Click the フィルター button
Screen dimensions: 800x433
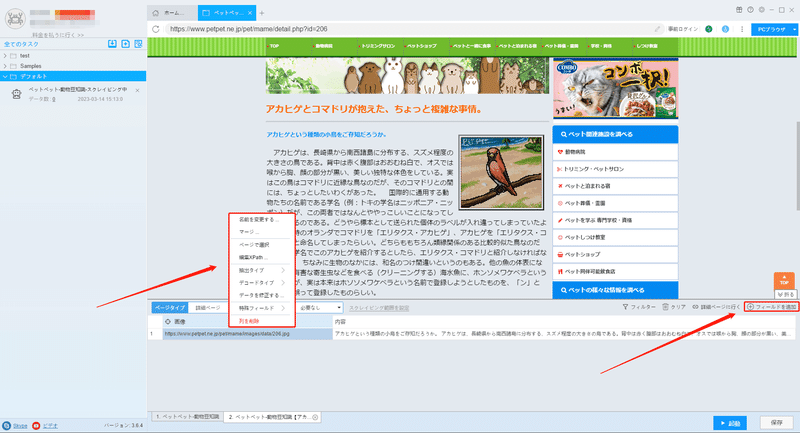pyautogui.click(x=639, y=307)
